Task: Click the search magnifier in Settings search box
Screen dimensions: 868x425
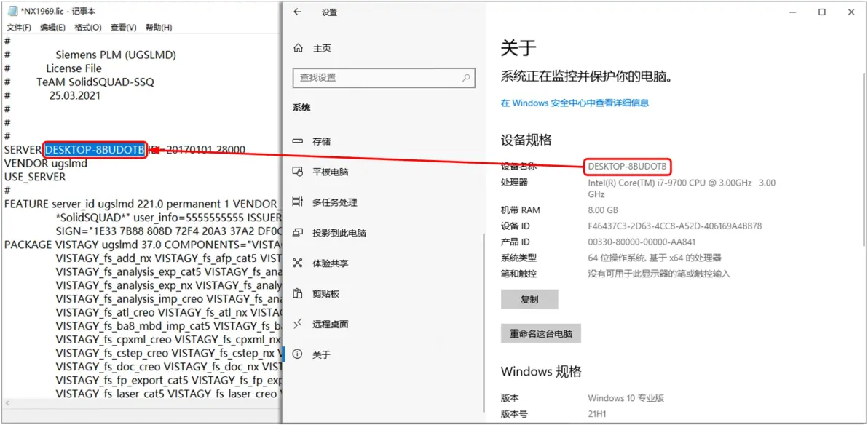Action: 467,77
